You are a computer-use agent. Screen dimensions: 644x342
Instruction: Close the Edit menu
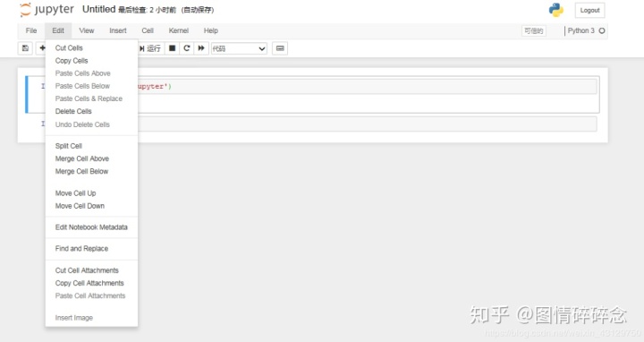tap(58, 30)
